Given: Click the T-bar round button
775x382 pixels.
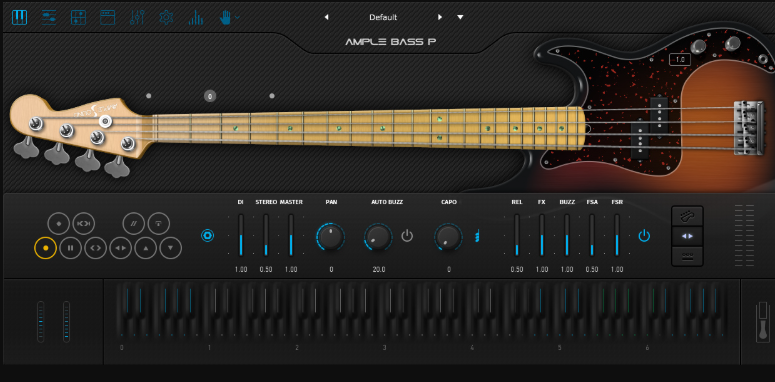Looking at the screenshot, I should [x=159, y=223].
